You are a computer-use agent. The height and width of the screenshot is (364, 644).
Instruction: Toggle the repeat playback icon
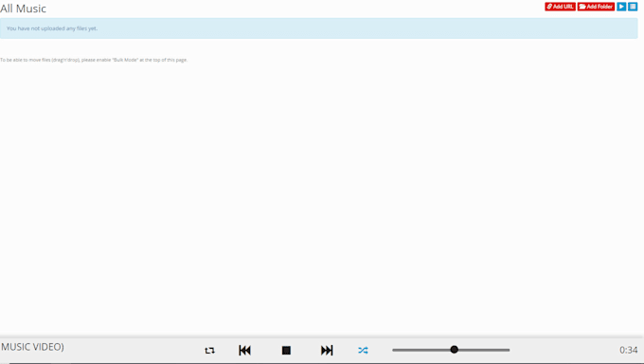pos(209,351)
